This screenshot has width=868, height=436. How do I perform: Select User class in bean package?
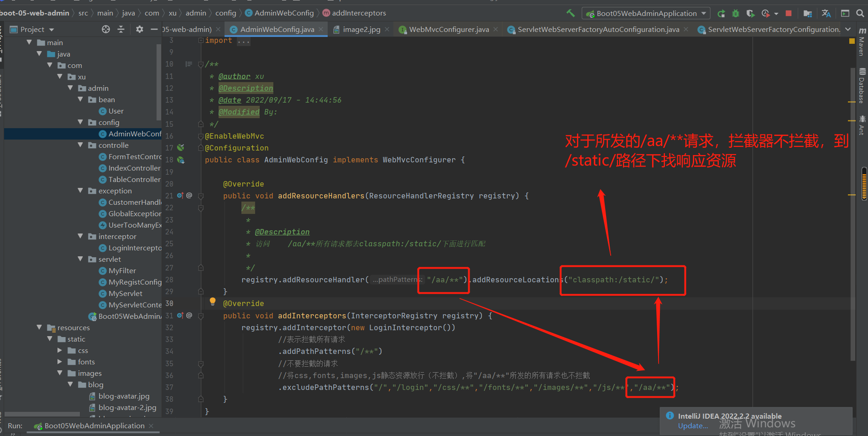(x=116, y=111)
